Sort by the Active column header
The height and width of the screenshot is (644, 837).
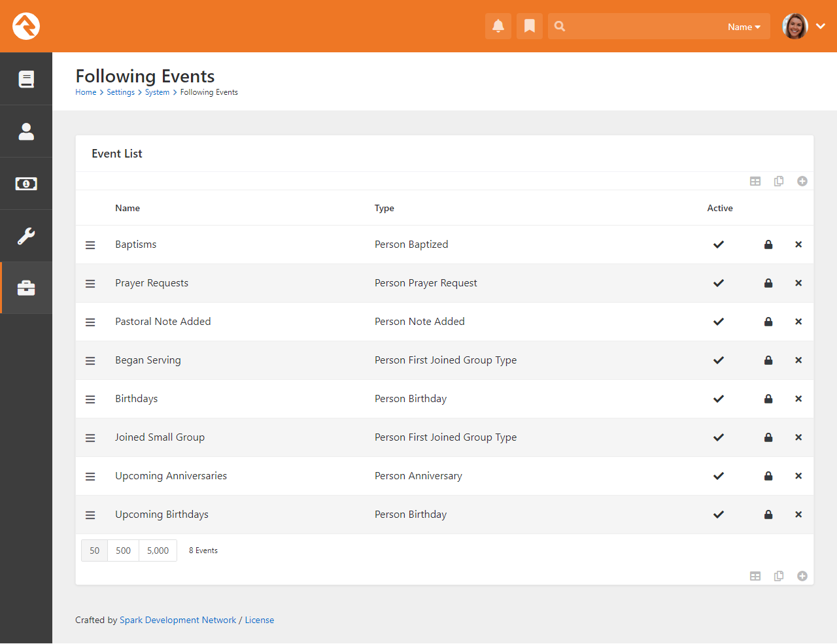(720, 208)
